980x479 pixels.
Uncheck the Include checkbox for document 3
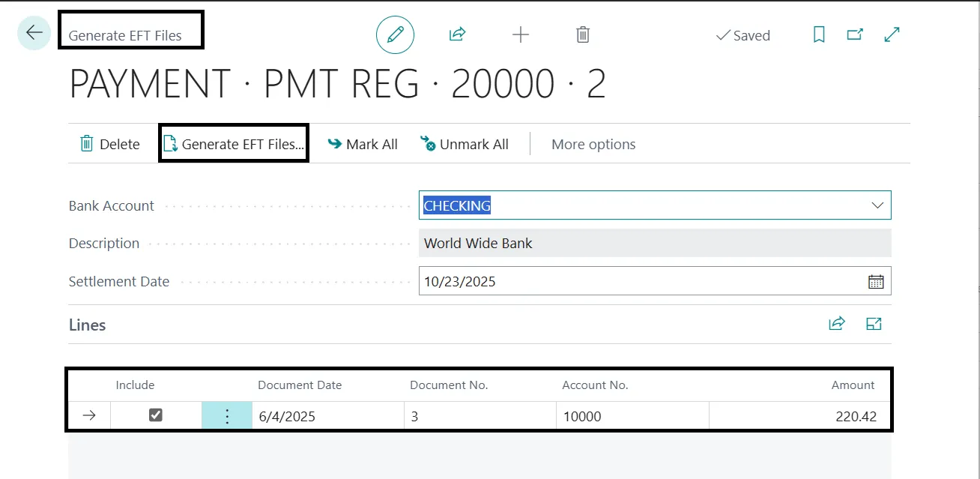tap(155, 415)
